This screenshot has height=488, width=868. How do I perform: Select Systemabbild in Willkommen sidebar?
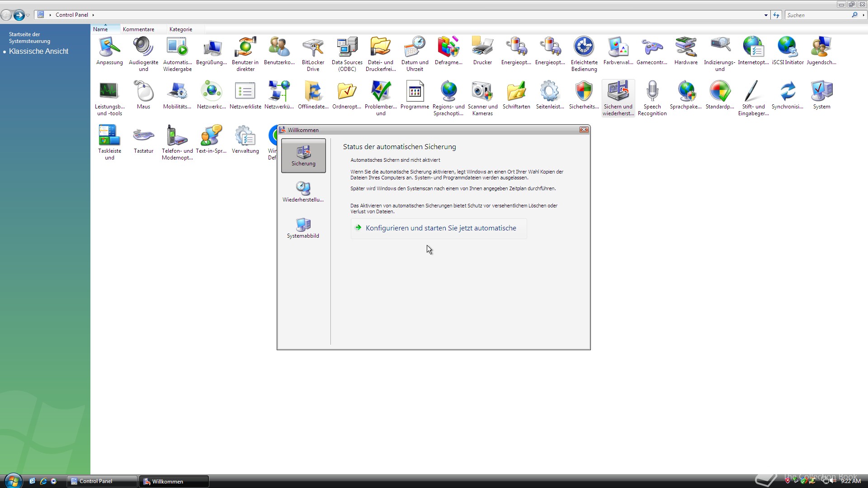(x=303, y=228)
